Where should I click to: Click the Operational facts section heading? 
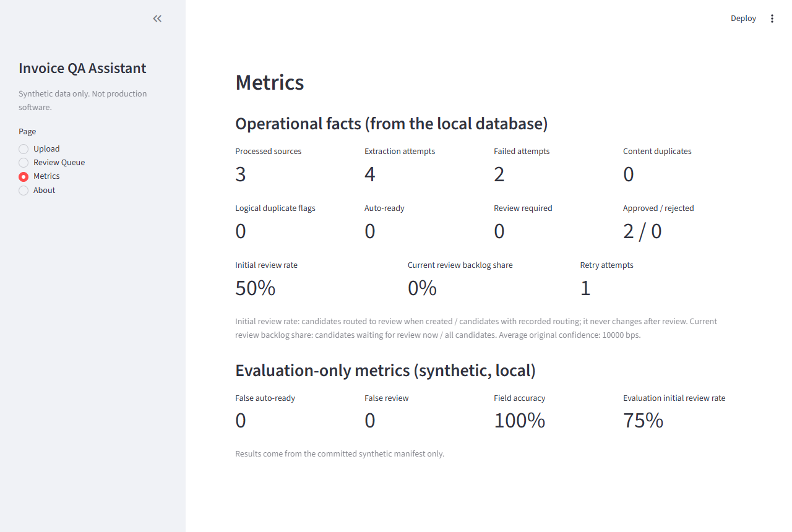392,124
